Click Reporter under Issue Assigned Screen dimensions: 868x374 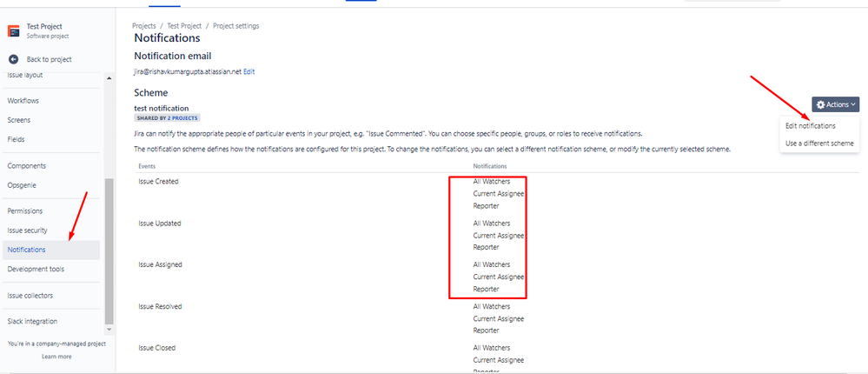point(486,290)
